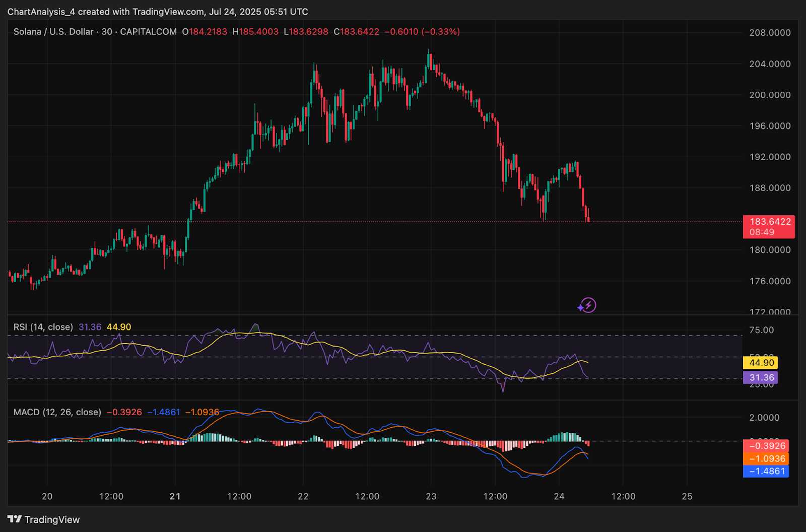Viewport: 806px width, 532px height.
Task: Open the Solana / U.S. Dollar symbol title
Action: click(53, 32)
